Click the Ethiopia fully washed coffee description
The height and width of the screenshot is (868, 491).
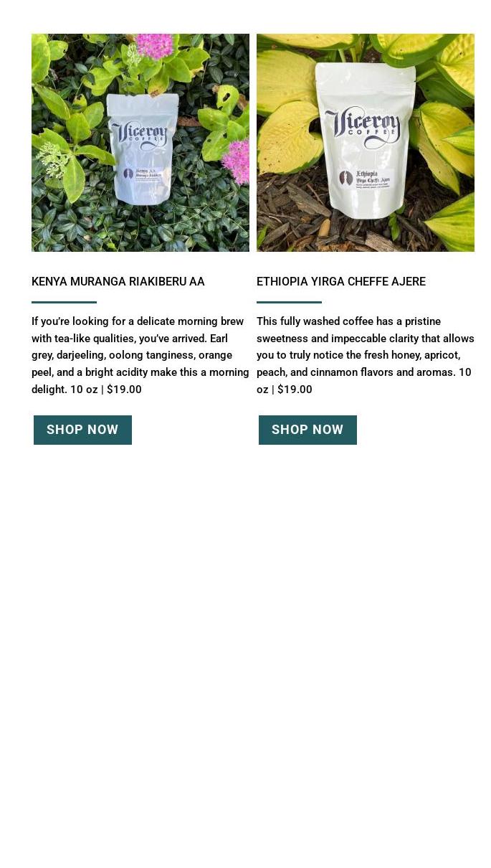(366, 355)
